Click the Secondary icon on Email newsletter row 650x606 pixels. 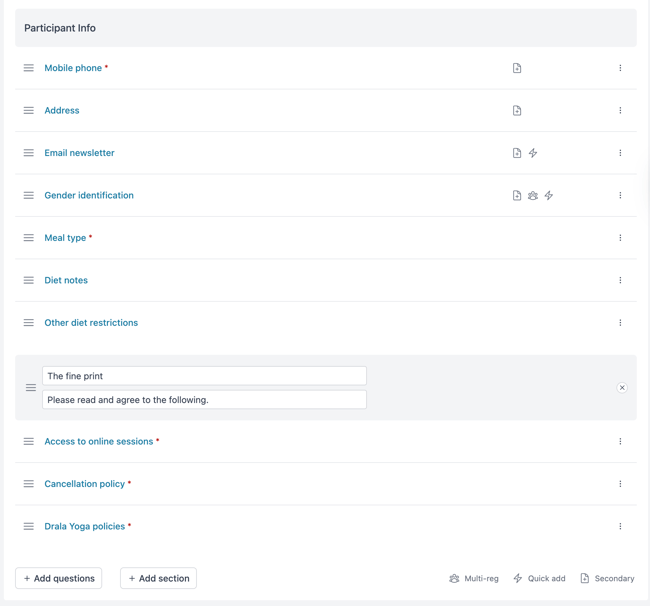517,153
